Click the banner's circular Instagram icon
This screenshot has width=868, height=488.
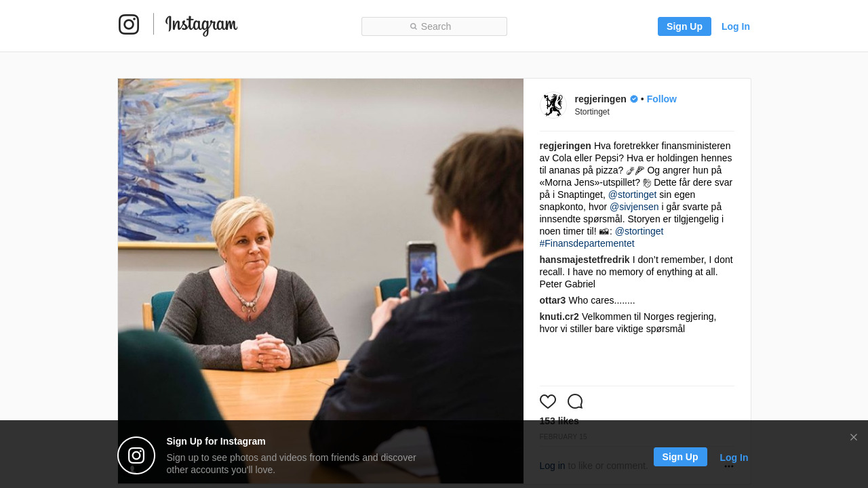[x=136, y=455]
